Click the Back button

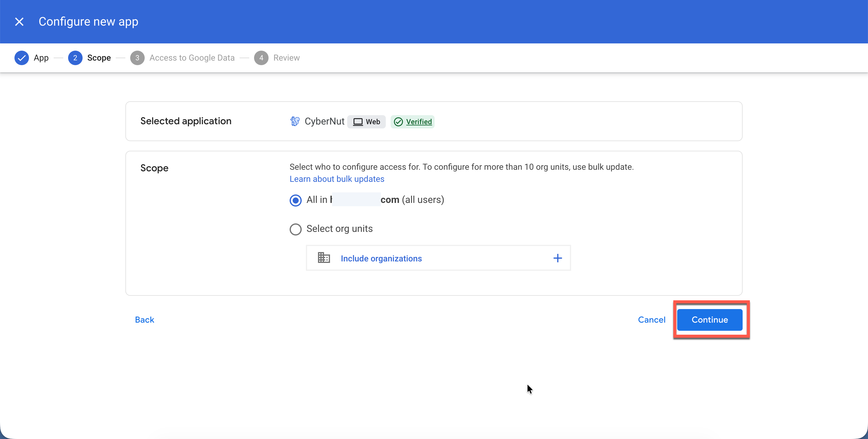tap(144, 320)
